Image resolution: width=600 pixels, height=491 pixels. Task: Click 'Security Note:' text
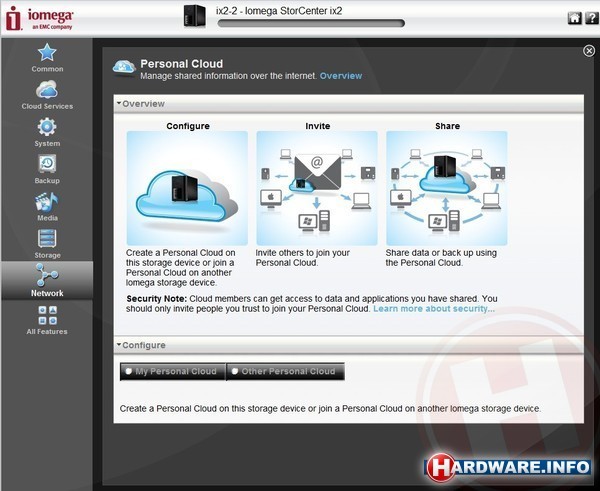point(157,299)
